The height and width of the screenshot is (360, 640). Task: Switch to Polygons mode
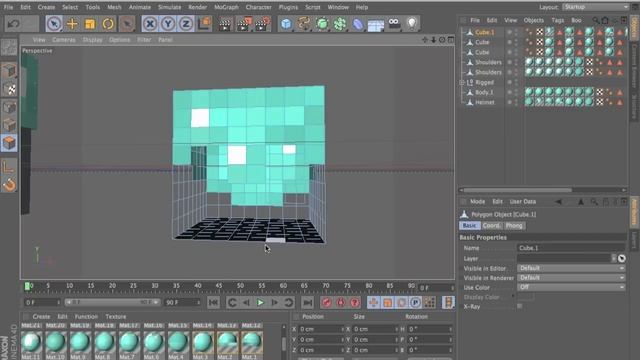point(9,143)
